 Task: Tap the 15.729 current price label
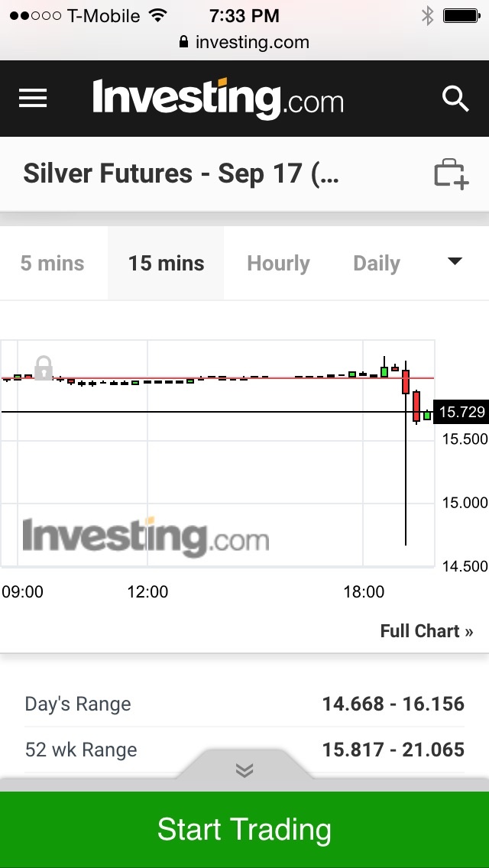pyautogui.click(x=461, y=412)
